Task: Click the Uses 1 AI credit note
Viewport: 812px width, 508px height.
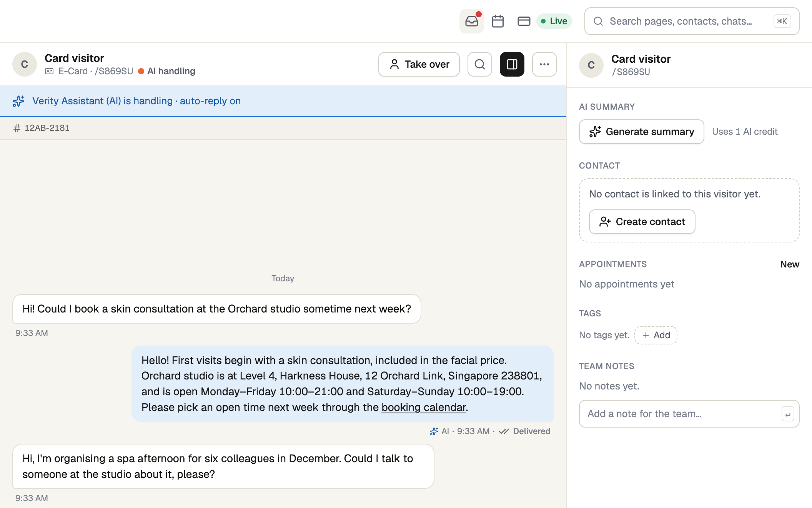Action: [745, 132]
